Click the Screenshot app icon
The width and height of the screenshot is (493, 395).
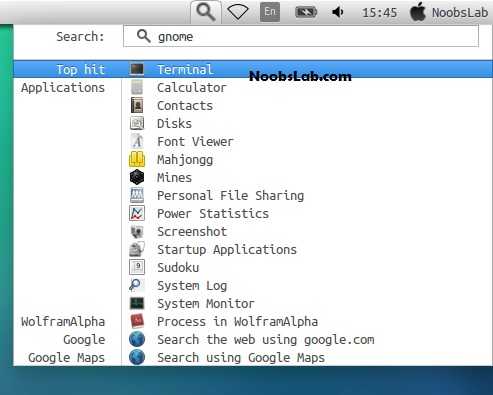coord(137,231)
